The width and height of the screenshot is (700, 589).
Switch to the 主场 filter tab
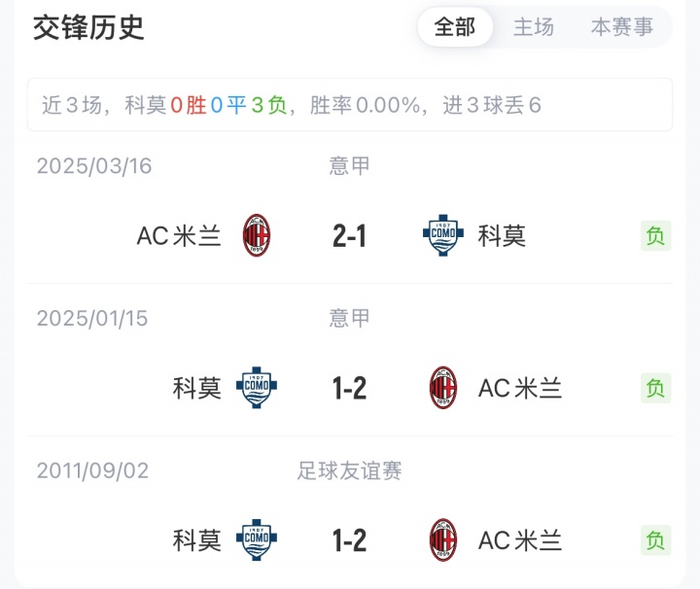tap(534, 27)
